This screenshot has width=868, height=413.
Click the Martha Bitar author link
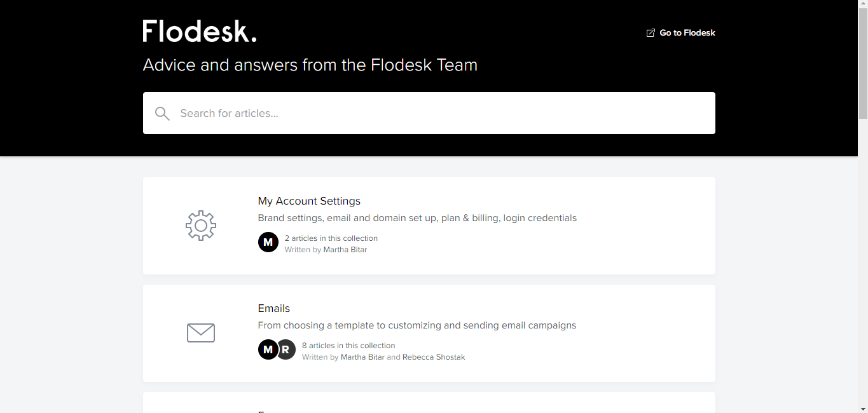(345, 249)
